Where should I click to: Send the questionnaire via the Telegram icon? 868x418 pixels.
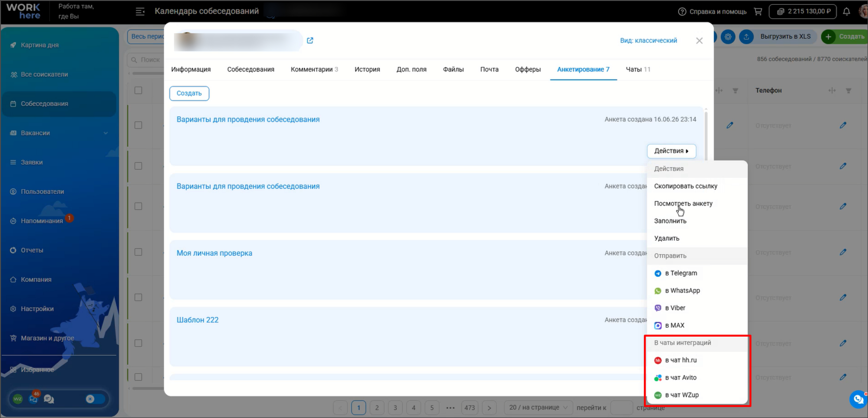coord(658,273)
